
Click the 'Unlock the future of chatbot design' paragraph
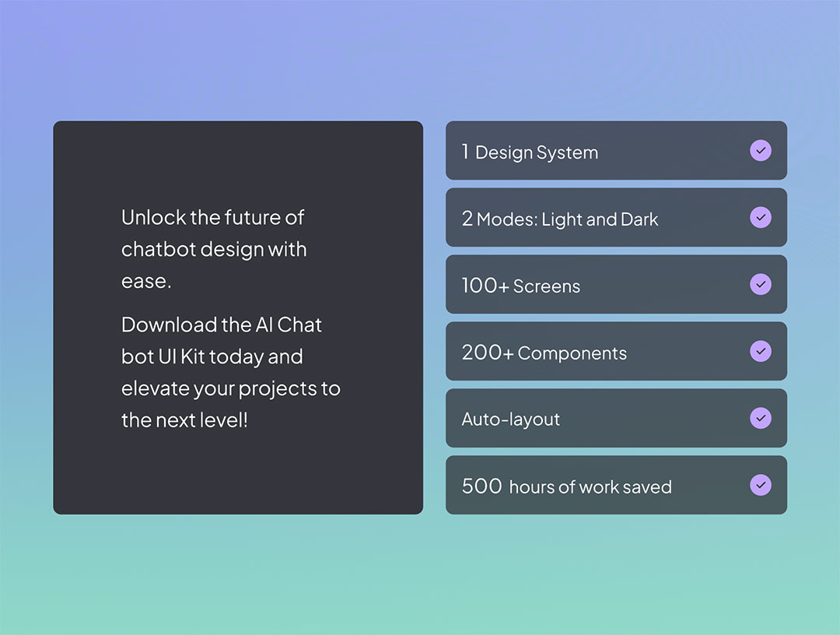(214, 249)
